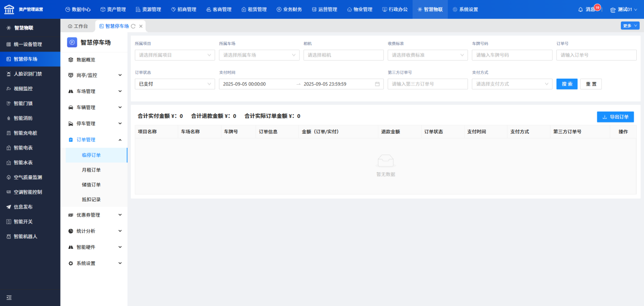Select 抵扣记录 in order submenu
Screen dimensions: 644x306
[x=91, y=200]
